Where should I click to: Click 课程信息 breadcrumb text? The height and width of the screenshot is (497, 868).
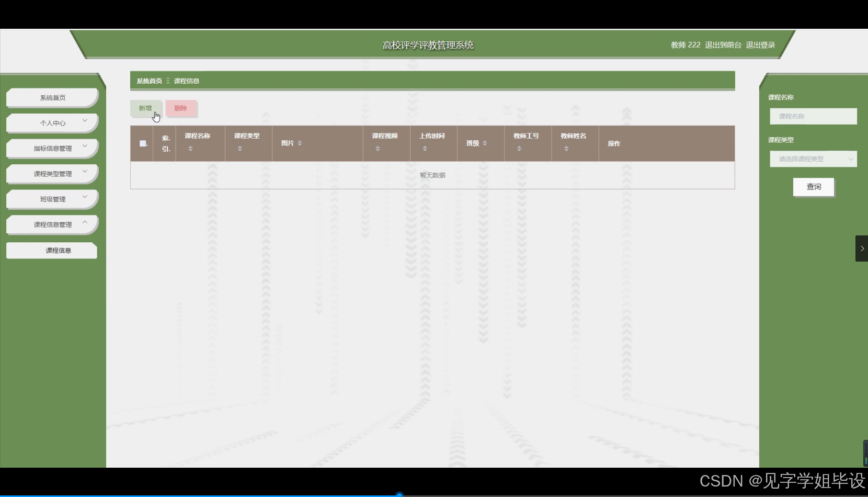pos(187,81)
